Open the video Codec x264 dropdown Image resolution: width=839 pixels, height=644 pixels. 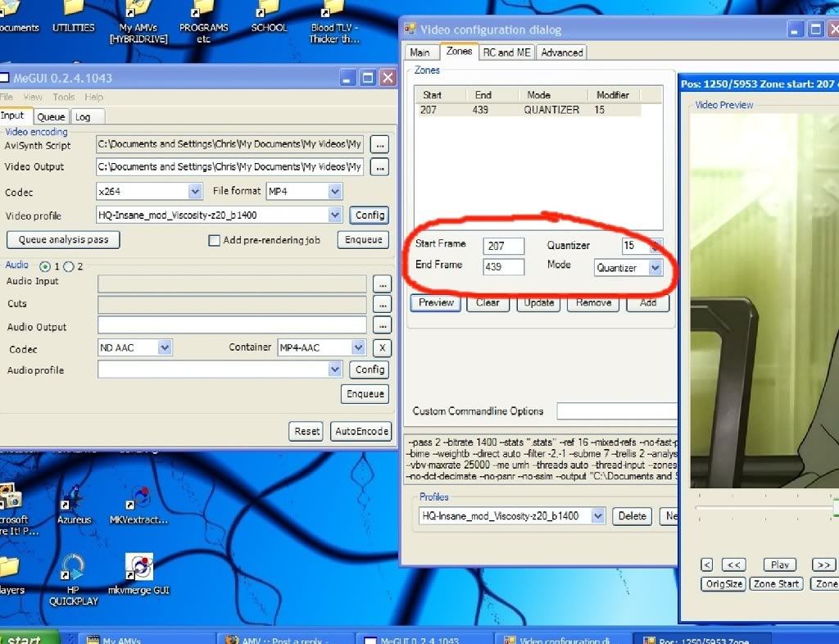(195, 191)
